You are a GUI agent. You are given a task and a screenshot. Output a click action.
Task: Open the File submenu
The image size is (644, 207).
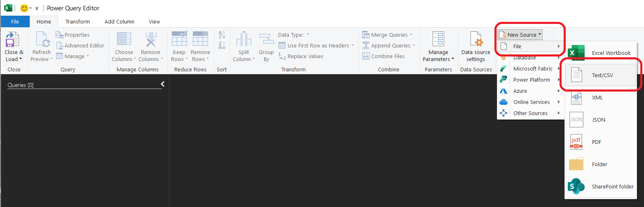[x=531, y=47]
